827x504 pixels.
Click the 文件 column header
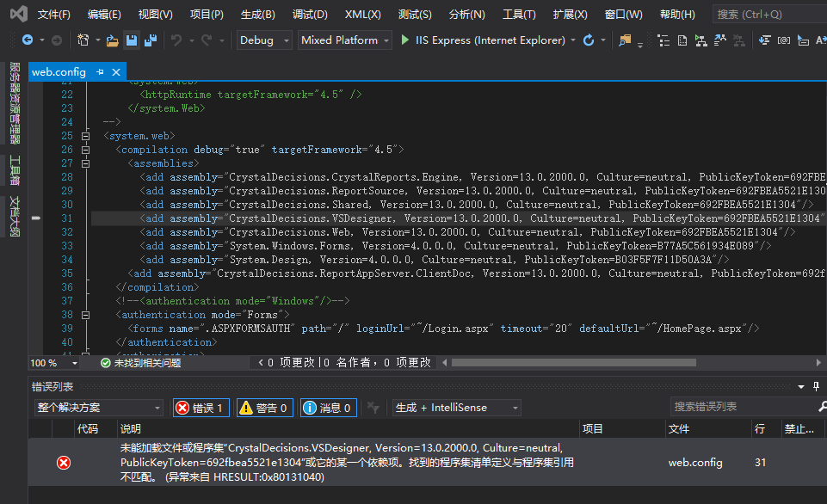(679, 428)
